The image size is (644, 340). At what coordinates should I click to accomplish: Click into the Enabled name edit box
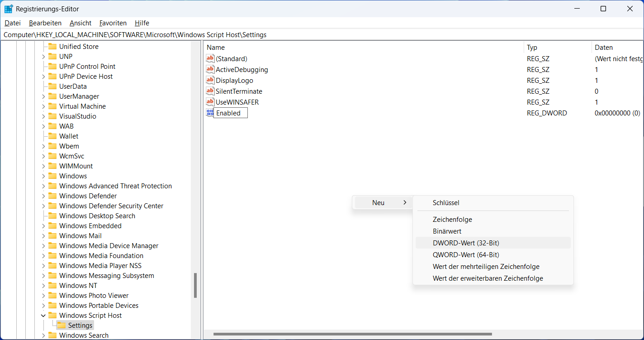tap(231, 113)
